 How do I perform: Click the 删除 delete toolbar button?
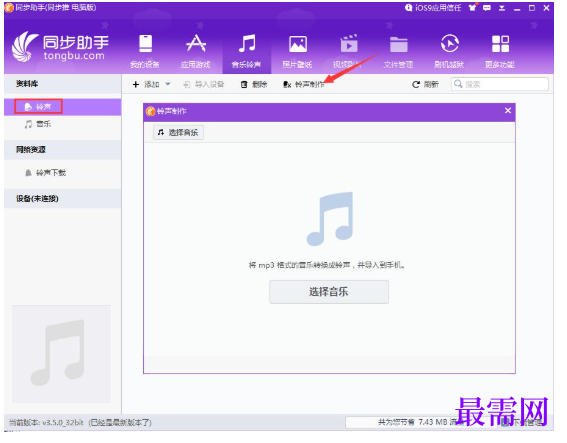point(254,85)
